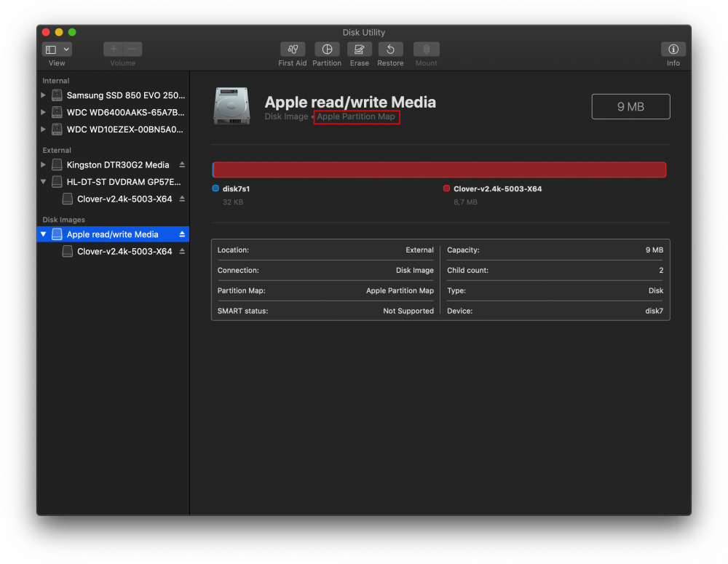Toggle the sidebar View button
This screenshot has width=728, height=564.
tap(51, 49)
